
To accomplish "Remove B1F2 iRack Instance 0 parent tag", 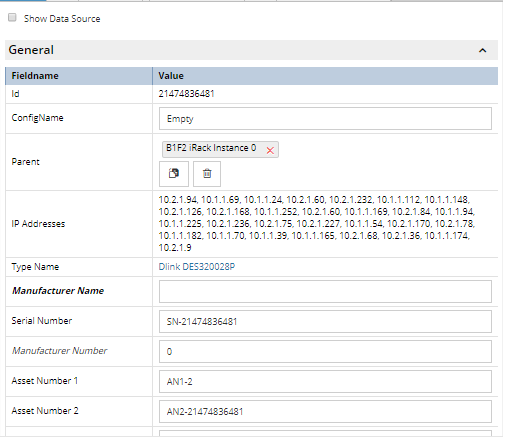I will click(270, 150).
